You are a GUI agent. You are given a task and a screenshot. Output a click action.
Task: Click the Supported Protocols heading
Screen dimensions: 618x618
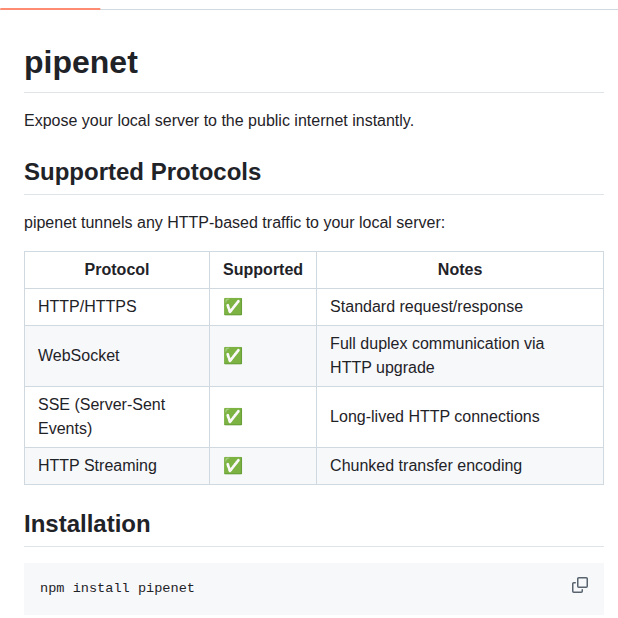coord(143,172)
